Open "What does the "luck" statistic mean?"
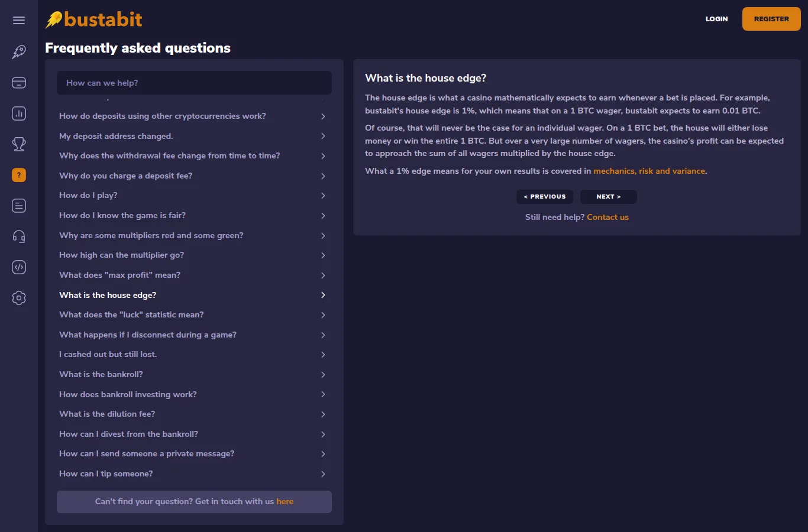Viewport: 808px width, 532px height. coord(194,315)
